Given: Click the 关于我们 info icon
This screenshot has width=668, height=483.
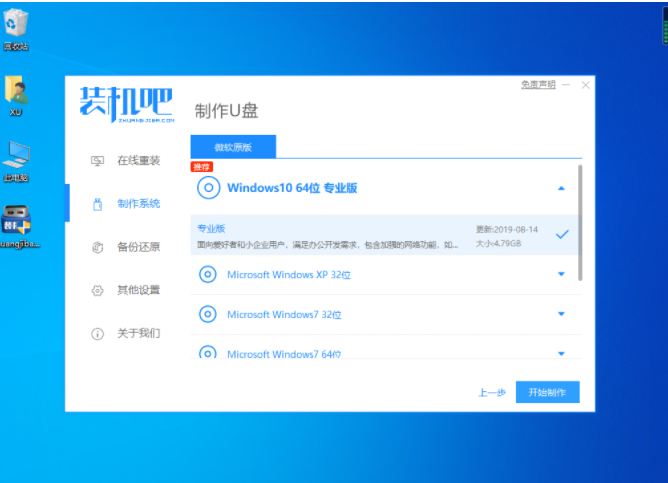Looking at the screenshot, I should click(97, 333).
